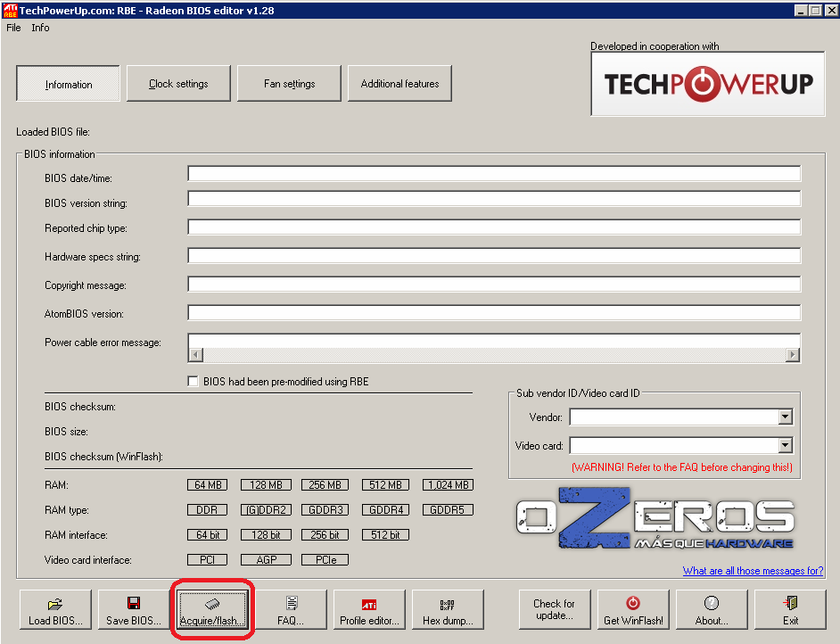Viewport: 840px width, 644px height.
Task: Click Get WinFlash power icon button
Action: [x=633, y=610]
